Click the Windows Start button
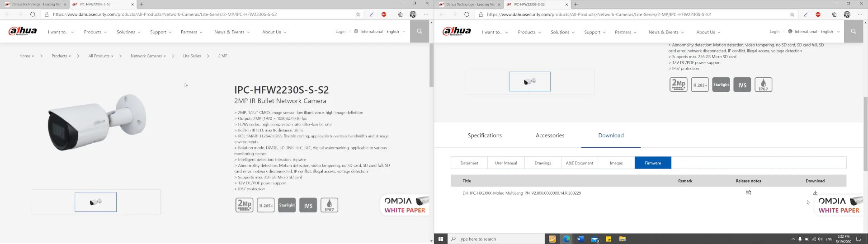The image size is (868, 244). click(x=441, y=239)
